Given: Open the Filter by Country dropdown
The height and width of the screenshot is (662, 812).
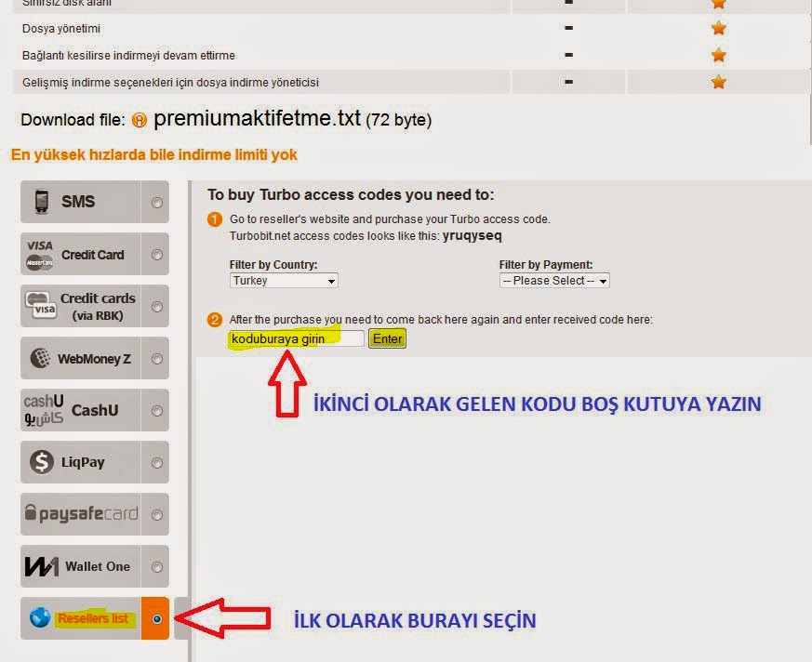Looking at the screenshot, I should click(x=284, y=281).
